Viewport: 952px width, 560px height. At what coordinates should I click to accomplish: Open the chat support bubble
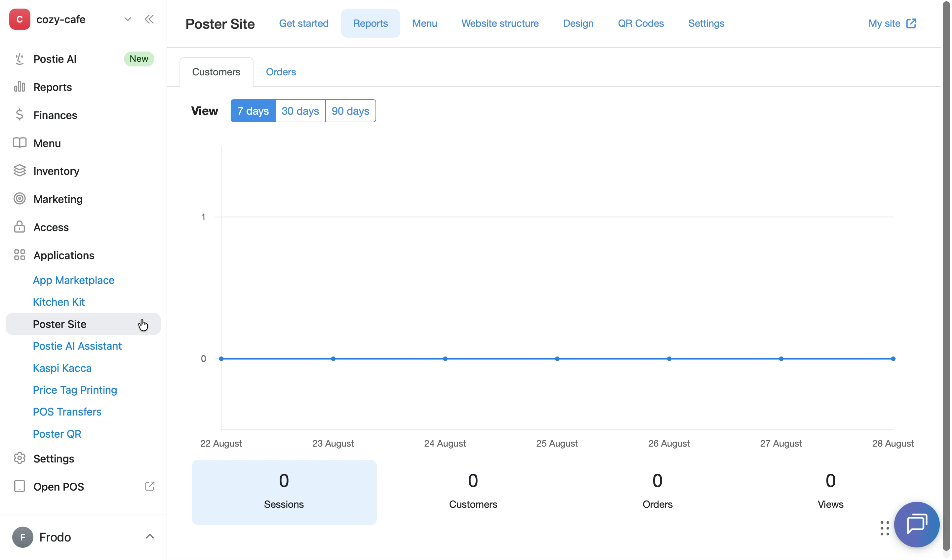[x=917, y=525]
